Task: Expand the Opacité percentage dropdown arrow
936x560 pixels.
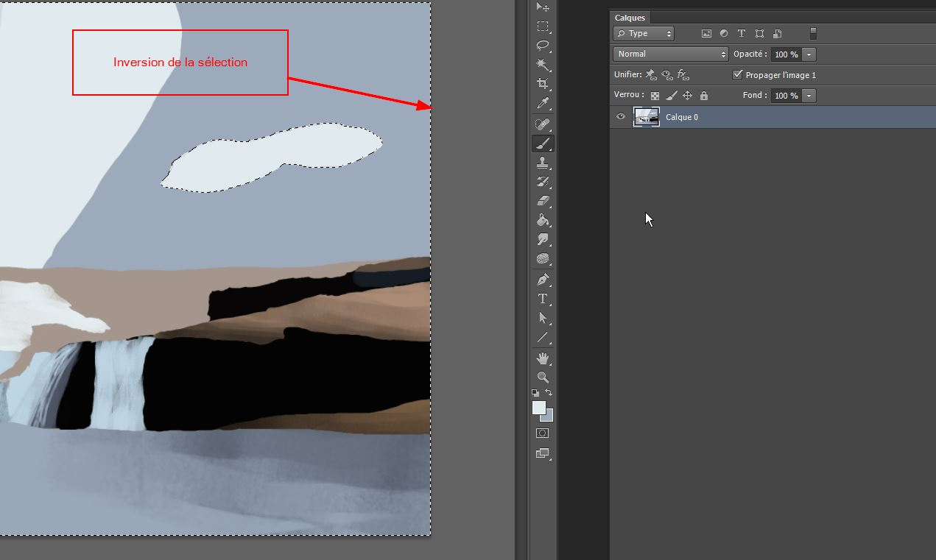Action: (809, 54)
